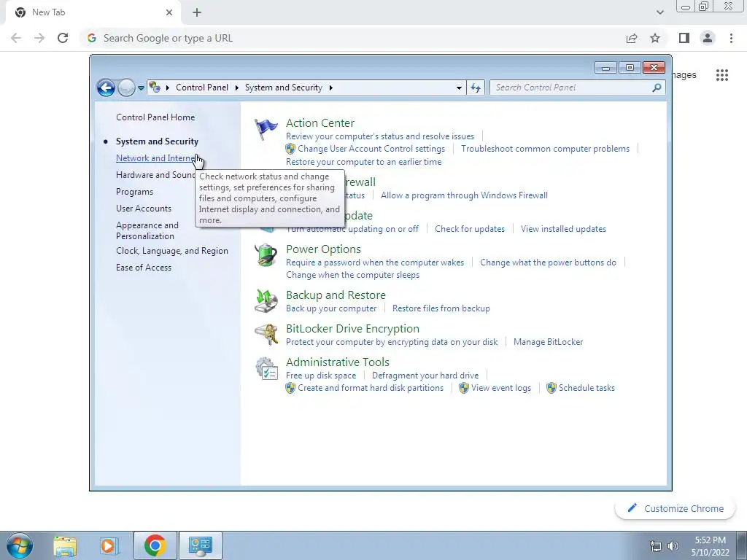Click View event logs link
The width and height of the screenshot is (747, 560).
[x=501, y=388]
